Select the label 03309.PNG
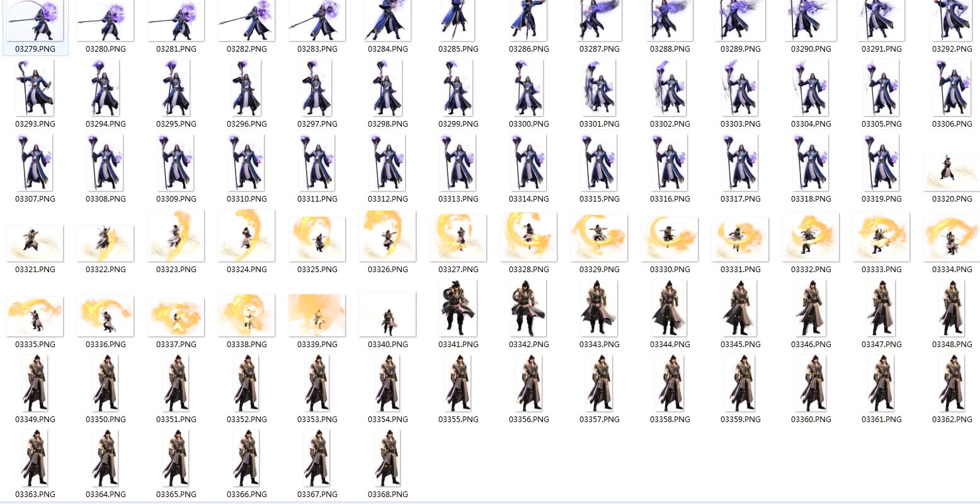Image resolution: width=980 pixels, height=504 pixels. 176,198
